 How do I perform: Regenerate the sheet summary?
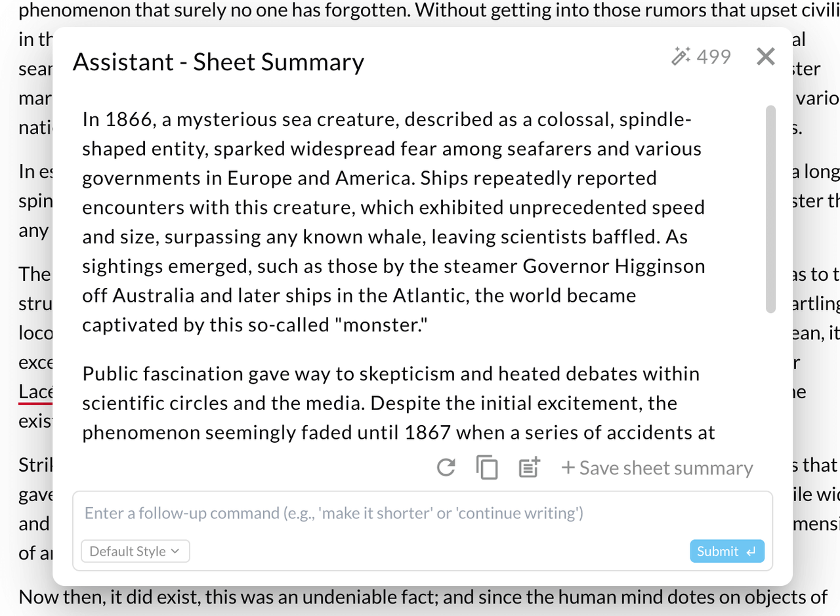(446, 468)
